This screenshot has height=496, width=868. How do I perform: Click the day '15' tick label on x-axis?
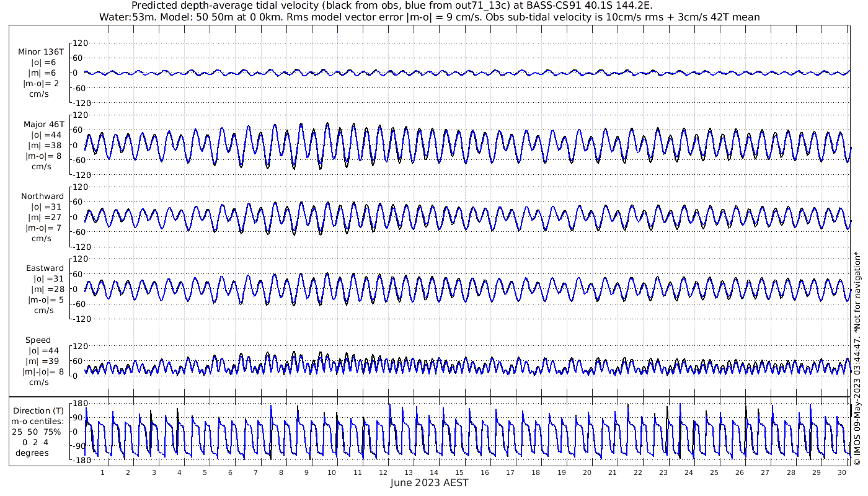(x=459, y=472)
